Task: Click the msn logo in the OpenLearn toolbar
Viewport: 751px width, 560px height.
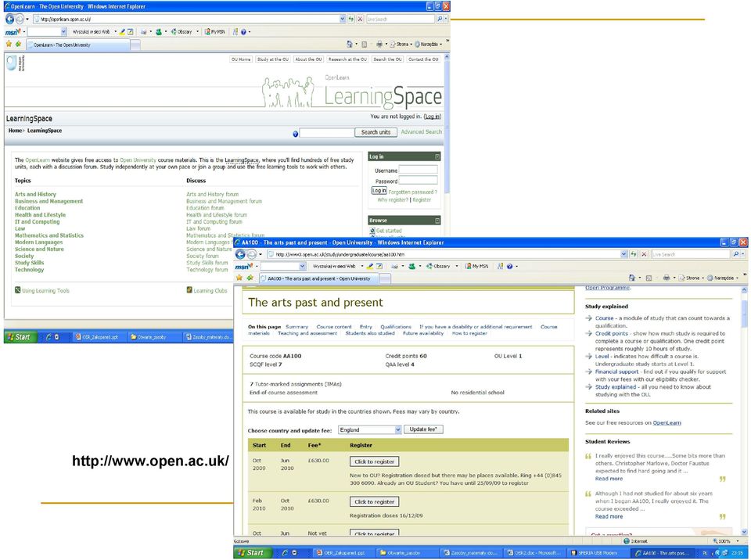Action: tap(13, 32)
